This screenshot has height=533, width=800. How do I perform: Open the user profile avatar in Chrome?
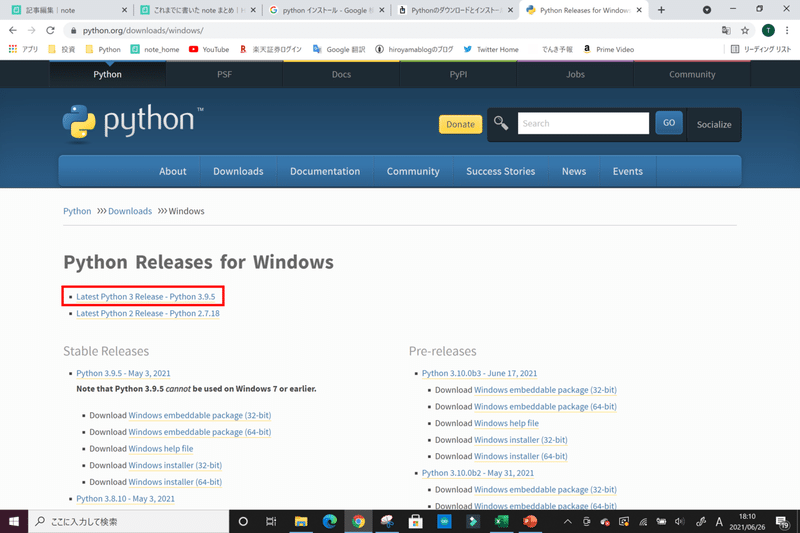click(768, 31)
